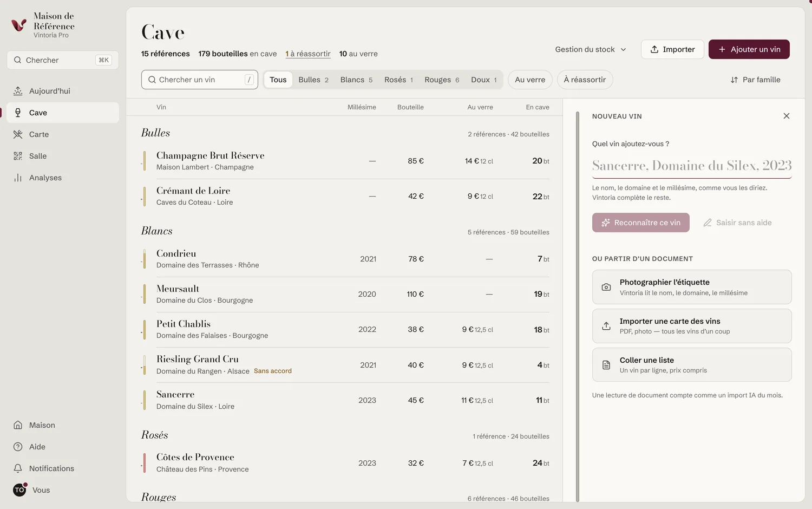Focus the Chercher un vin search field
This screenshot has width=812, height=509.
click(x=200, y=80)
